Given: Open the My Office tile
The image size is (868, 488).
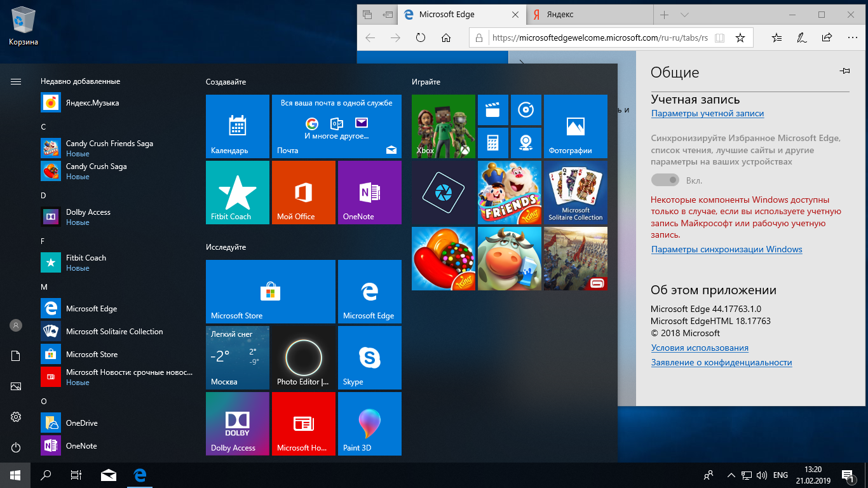Looking at the screenshot, I should pos(304,193).
